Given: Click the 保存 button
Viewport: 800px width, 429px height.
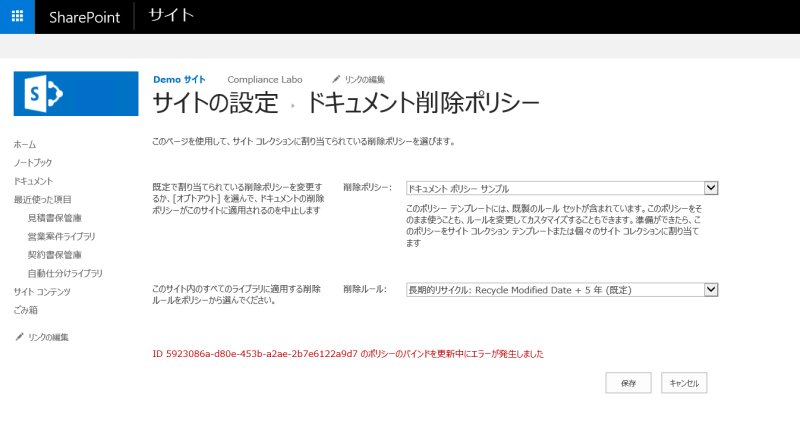Looking at the screenshot, I should click(629, 383).
